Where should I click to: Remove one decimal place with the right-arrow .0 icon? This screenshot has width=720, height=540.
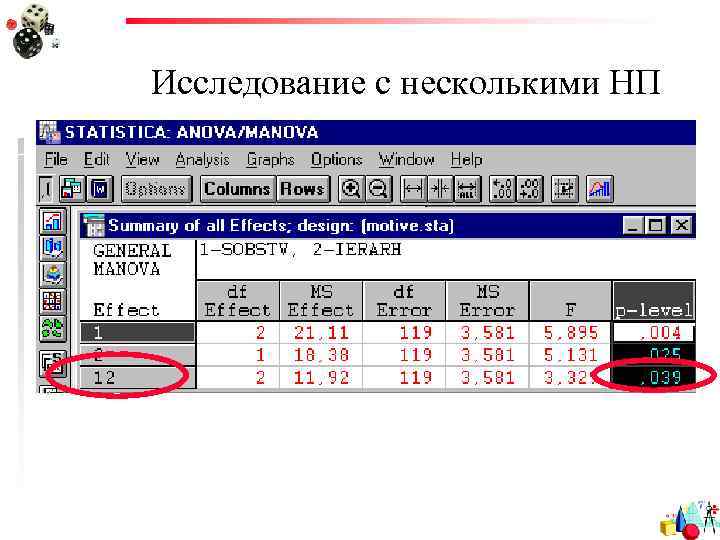[530, 189]
